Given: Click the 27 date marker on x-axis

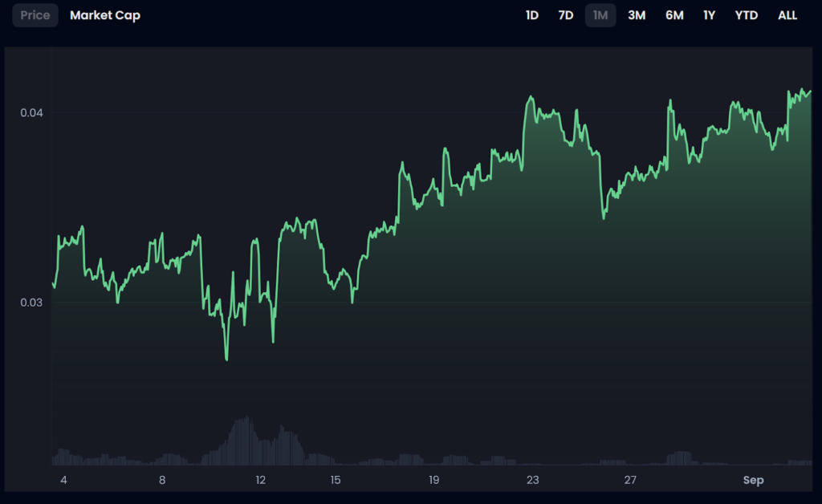Looking at the screenshot, I should tap(630, 480).
